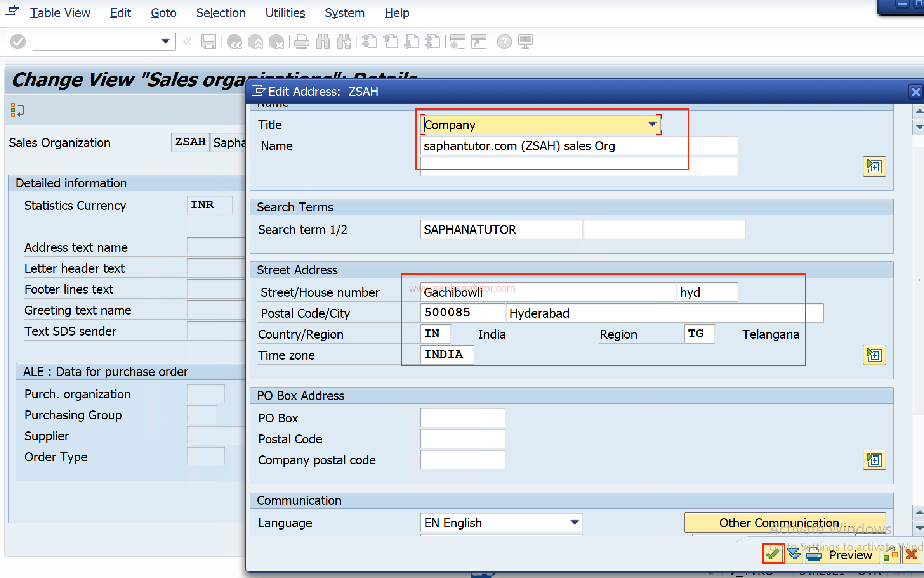Click the Save floppy disk icon in the toolbar

208,42
